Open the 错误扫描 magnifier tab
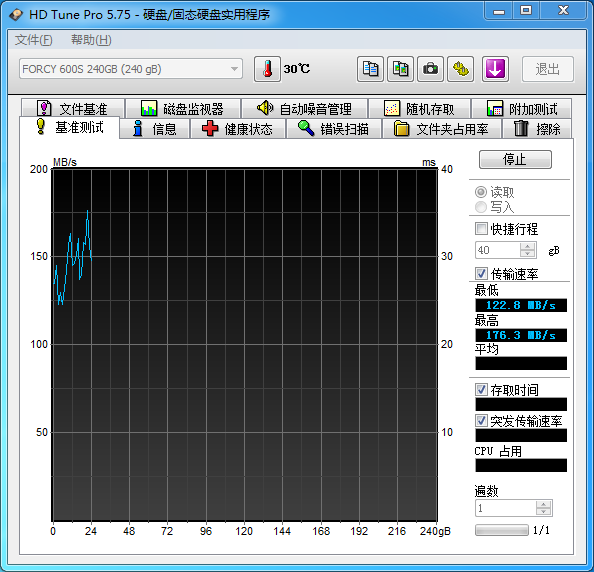Screen dimensions: 594x572 click(334, 129)
